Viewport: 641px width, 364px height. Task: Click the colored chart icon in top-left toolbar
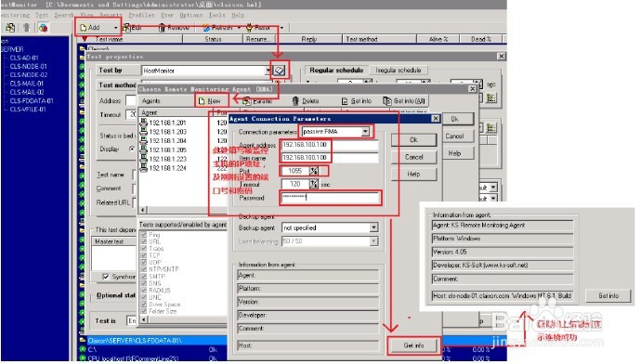pyautogui.click(x=43, y=28)
